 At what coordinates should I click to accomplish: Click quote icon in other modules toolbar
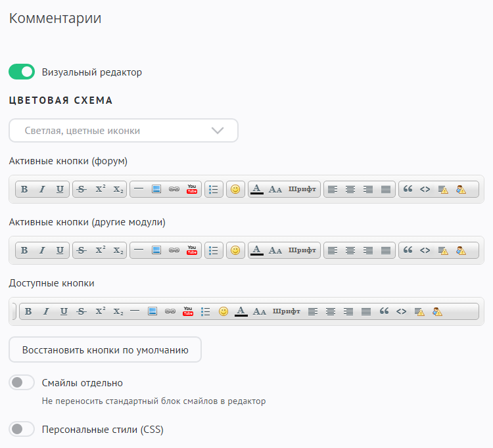click(x=408, y=250)
